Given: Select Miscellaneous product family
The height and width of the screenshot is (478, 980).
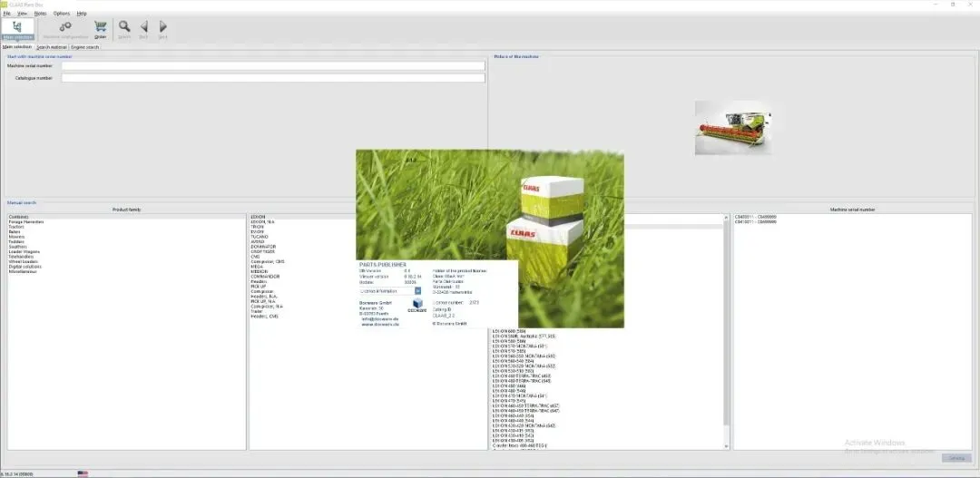Looking at the screenshot, I should (x=127, y=272).
